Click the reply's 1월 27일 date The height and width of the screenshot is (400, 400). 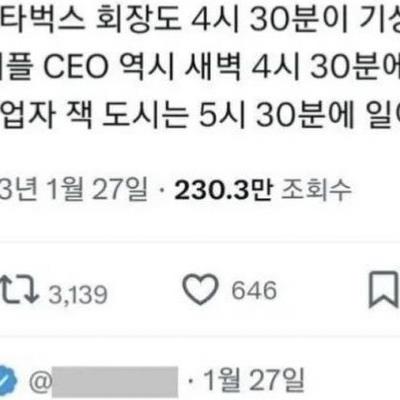253,380
